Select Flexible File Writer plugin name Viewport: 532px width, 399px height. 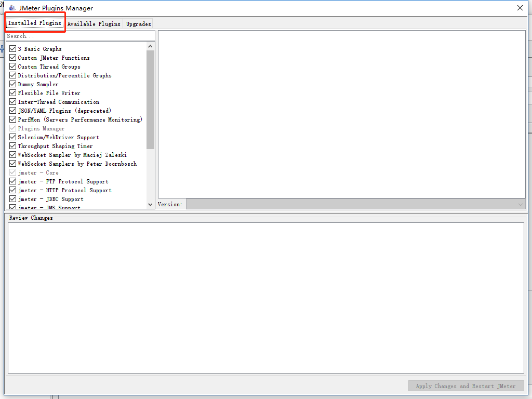(x=49, y=93)
